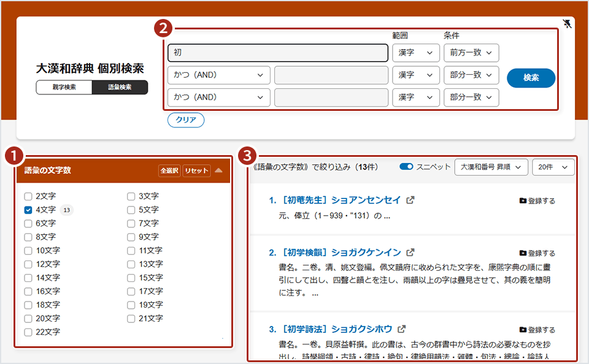Check the 14文字 checkbox

[28, 278]
